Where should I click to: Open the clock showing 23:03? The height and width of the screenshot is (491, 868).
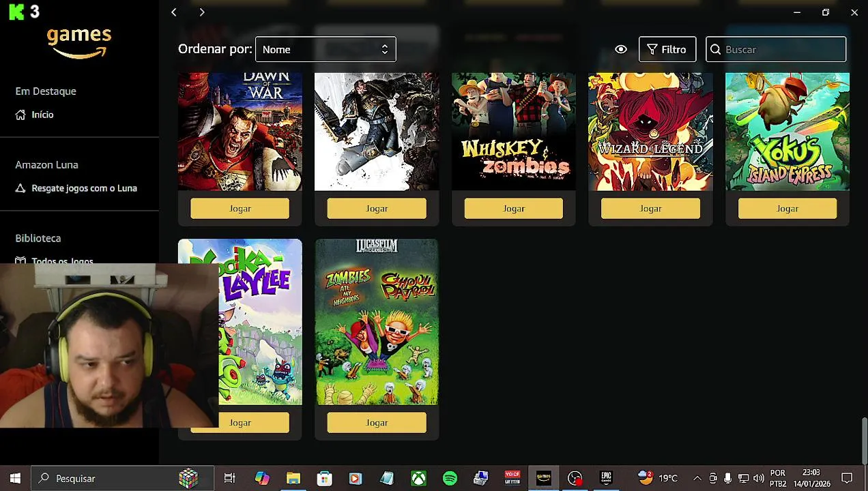pos(811,478)
